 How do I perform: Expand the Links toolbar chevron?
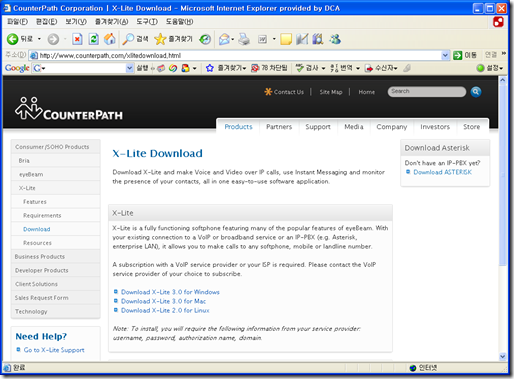(x=504, y=53)
